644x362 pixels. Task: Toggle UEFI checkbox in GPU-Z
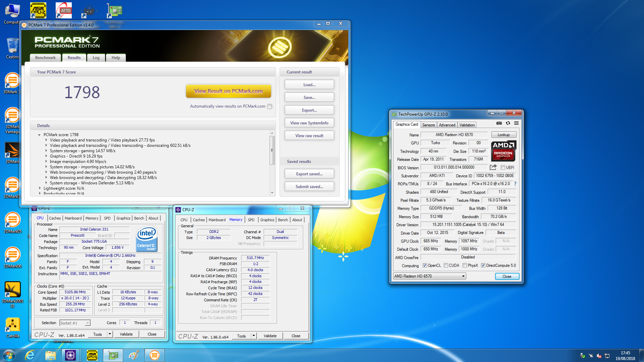tap(503, 168)
